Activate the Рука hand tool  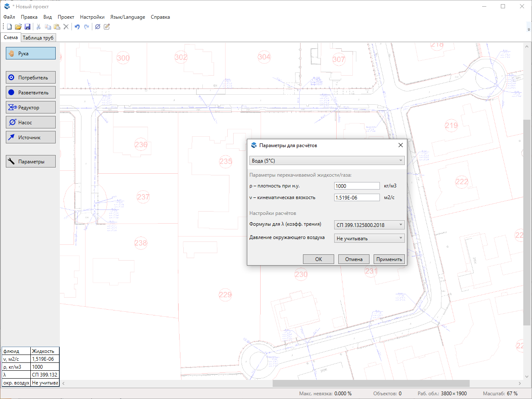[31, 54]
